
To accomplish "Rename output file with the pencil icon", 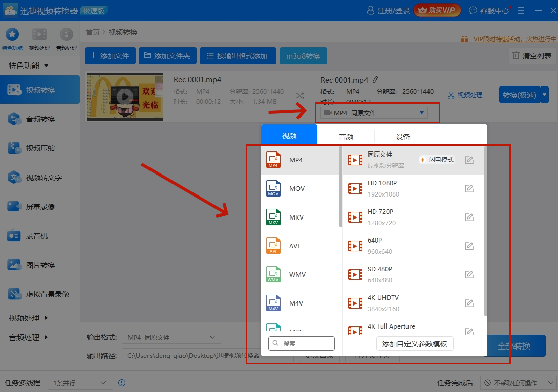I will (x=375, y=80).
